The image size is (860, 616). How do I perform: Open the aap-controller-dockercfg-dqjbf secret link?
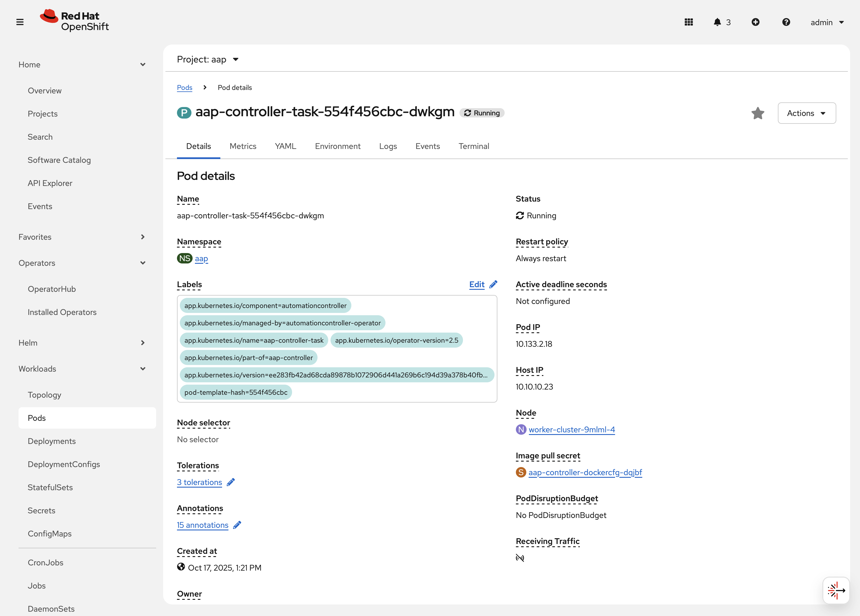coord(585,472)
